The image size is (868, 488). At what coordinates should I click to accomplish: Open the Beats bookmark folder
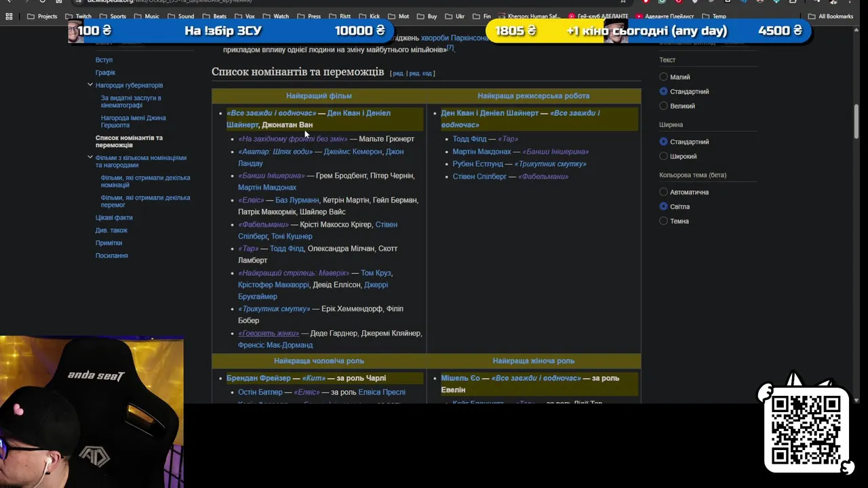coord(214,16)
